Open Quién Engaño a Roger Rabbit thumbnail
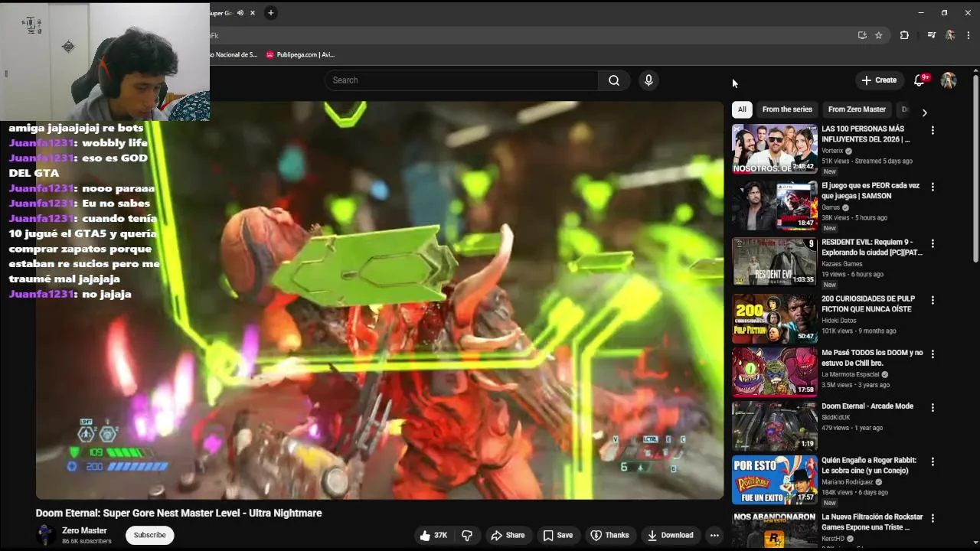The width and height of the screenshot is (980, 551). click(x=775, y=481)
